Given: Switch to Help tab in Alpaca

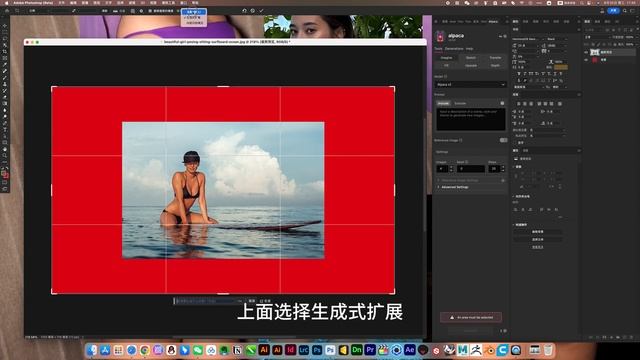Looking at the screenshot, I should click(x=469, y=49).
